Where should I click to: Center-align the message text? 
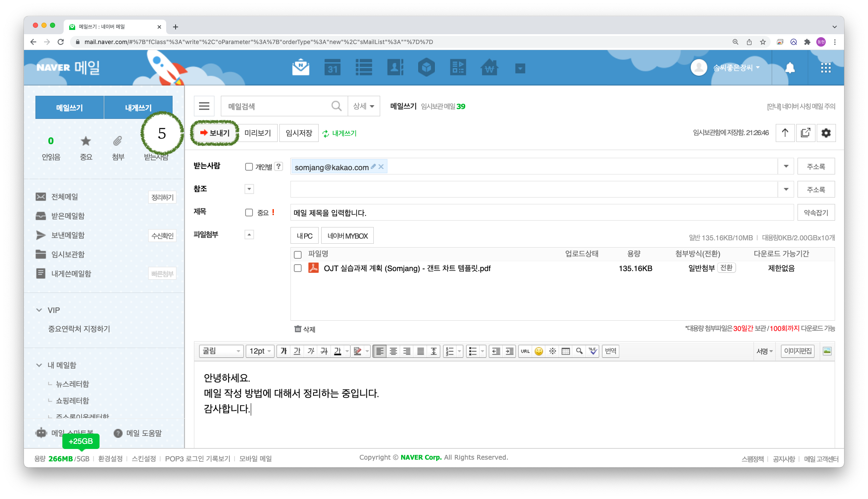coord(393,351)
